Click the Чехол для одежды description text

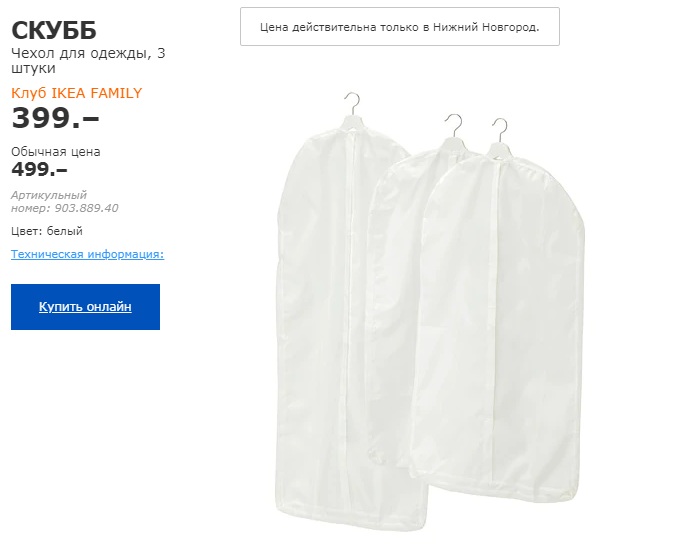88,61
